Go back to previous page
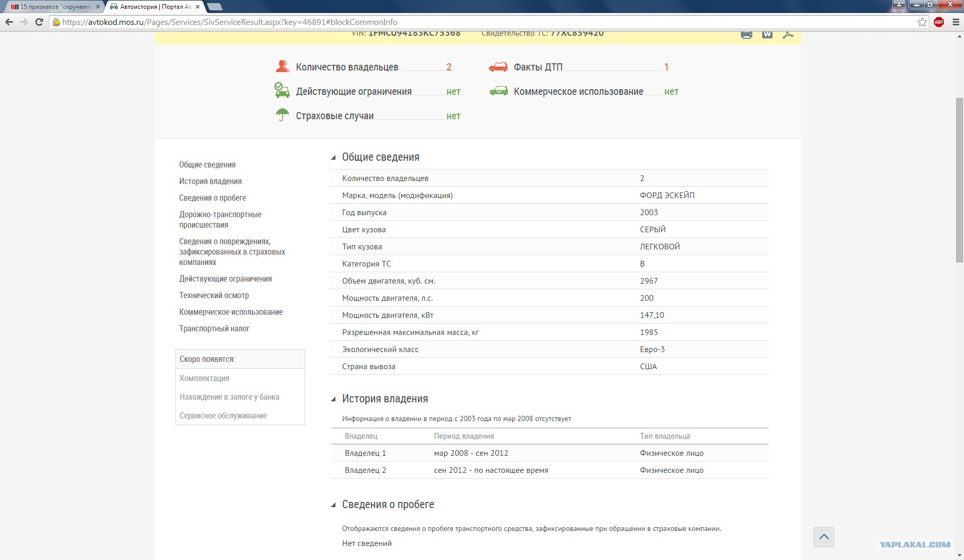964x560 pixels. (x=9, y=22)
